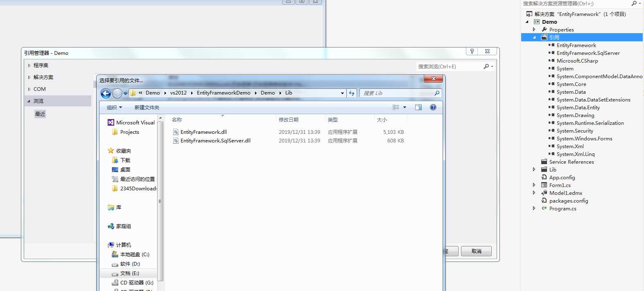The height and width of the screenshot is (291, 644).
Task: Open help via the blue question mark icon
Action: coord(433,107)
